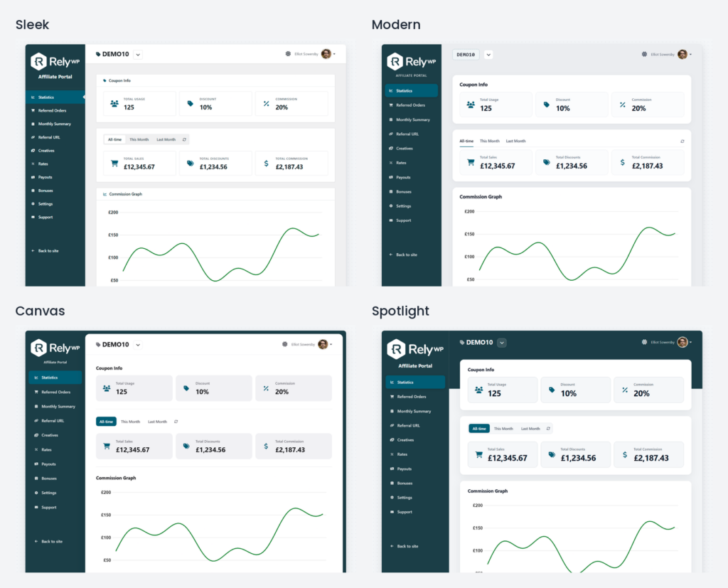Click the user avatar in the Canvas header
Image resolution: width=728 pixels, height=588 pixels.
[323, 344]
